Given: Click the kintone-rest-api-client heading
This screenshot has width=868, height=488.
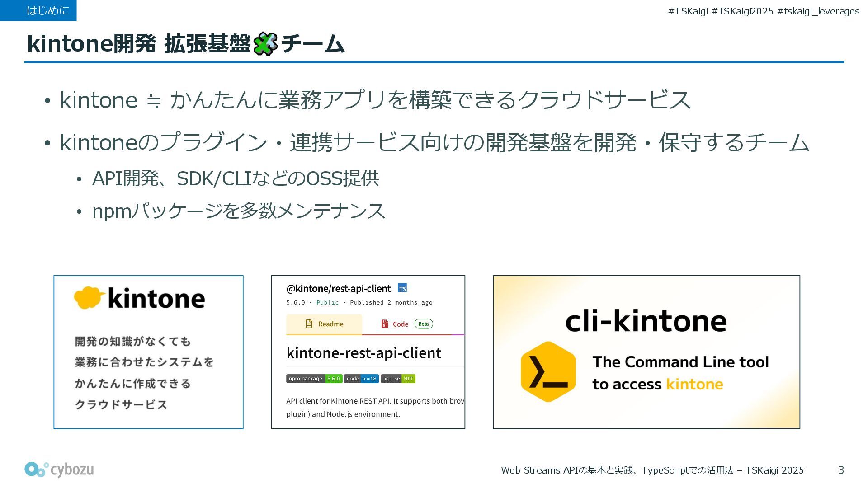Looking at the screenshot, I should [x=364, y=353].
